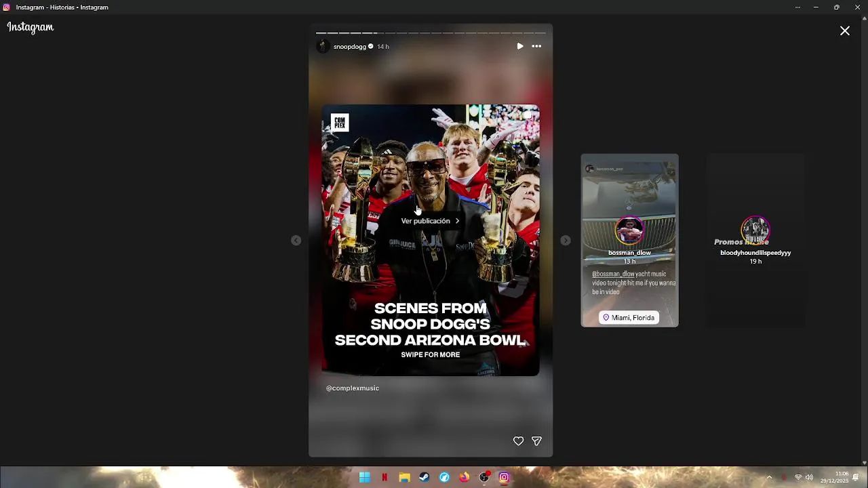Click the 19 h timestamp
Viewport: 868px width, 488px height.
755,262
